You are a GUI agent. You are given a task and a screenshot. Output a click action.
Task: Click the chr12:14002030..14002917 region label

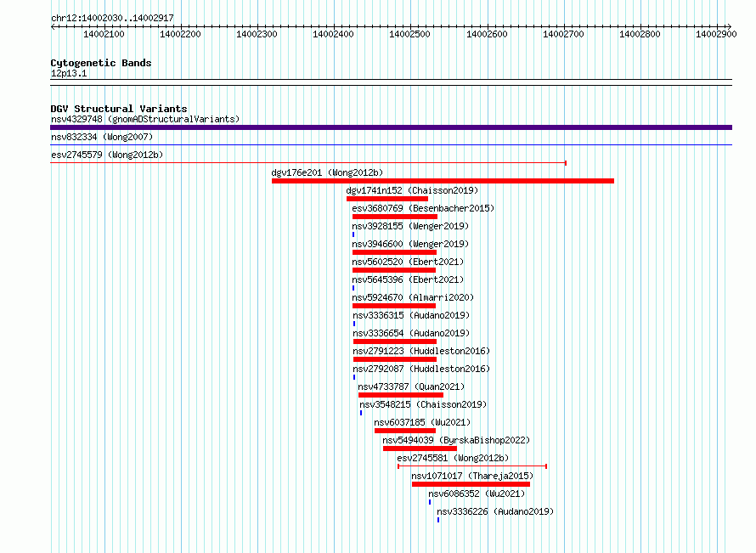(112, 18)
